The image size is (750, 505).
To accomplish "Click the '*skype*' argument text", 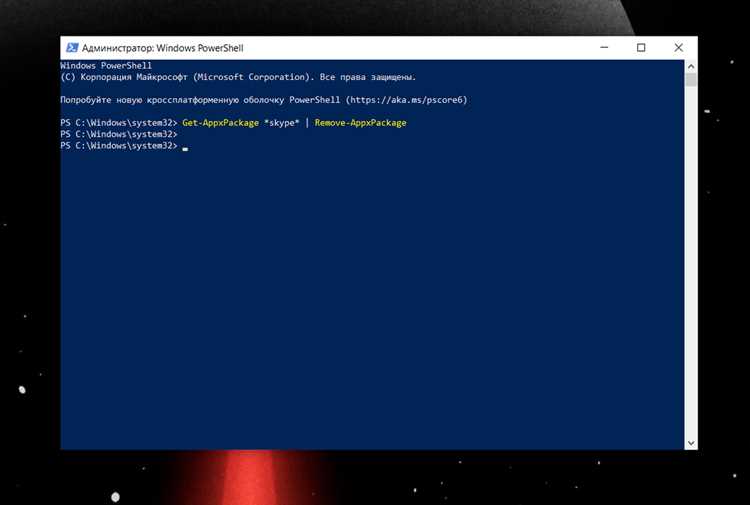I will [281, 123].
